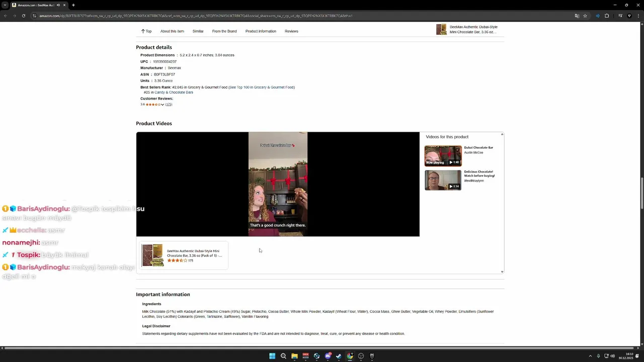Open the browser extensions icon
Image resolution: width=644 pixels, height=362 pixels.
607,16
